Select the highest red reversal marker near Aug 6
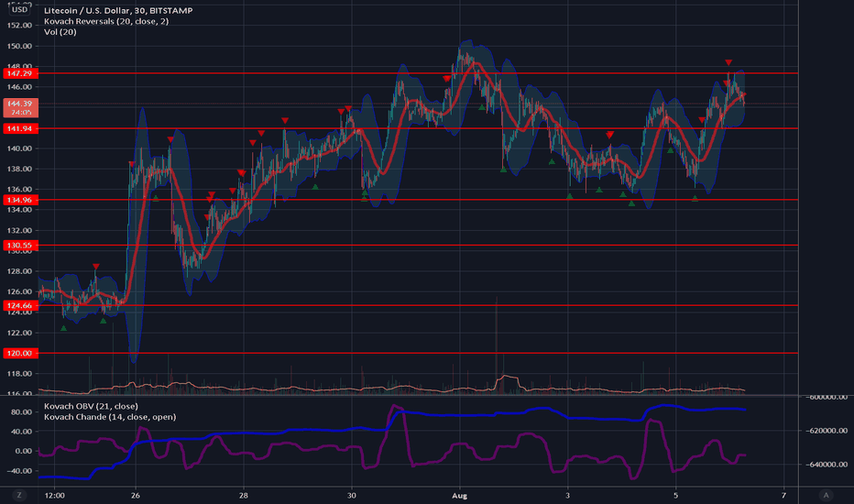Viewport: 854px width, 504px height. tap(728, 62)
